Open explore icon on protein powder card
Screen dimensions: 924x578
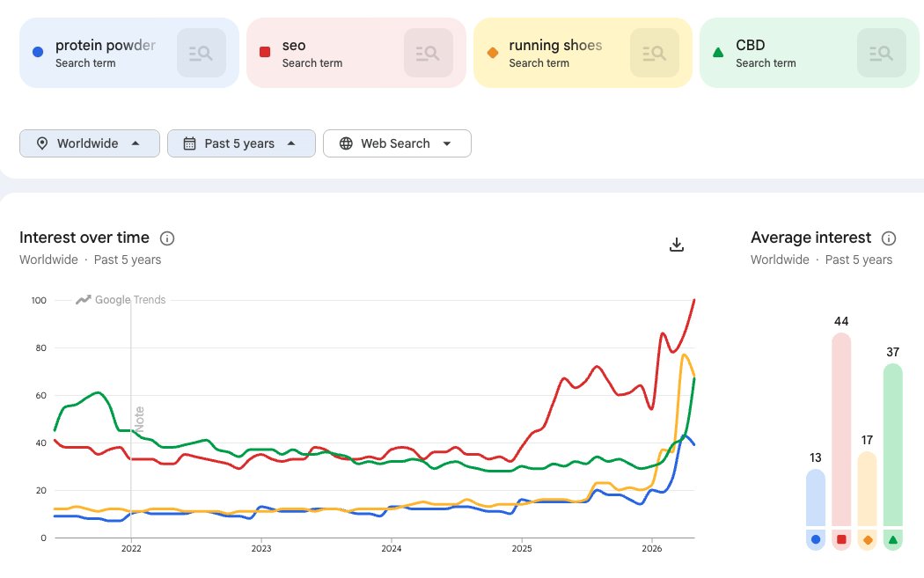tap(202, 53)
